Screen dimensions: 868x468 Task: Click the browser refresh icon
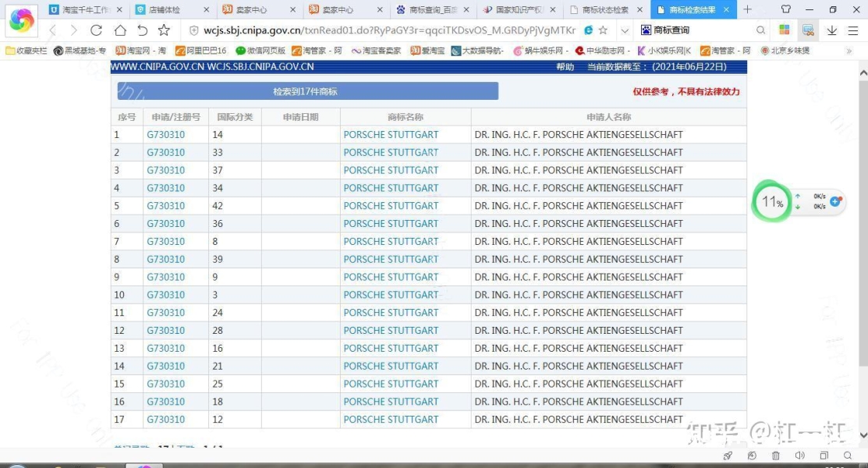(97, 30)
